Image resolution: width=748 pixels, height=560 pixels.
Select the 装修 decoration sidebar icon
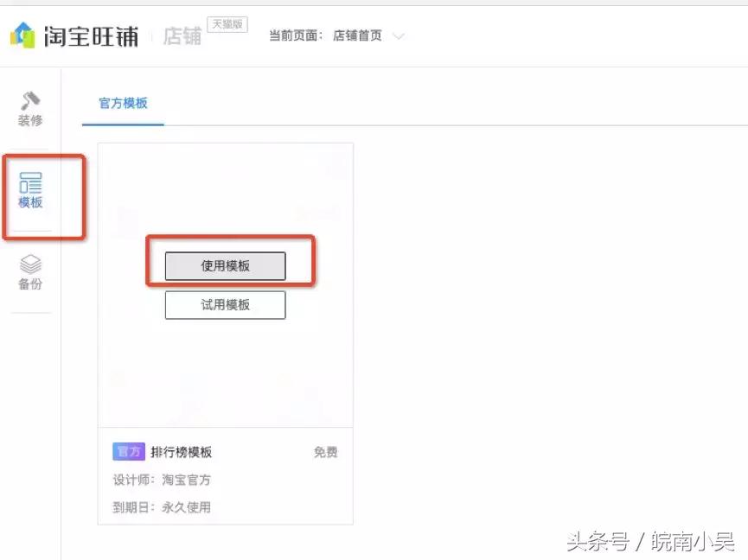click(x=29, y=108)
